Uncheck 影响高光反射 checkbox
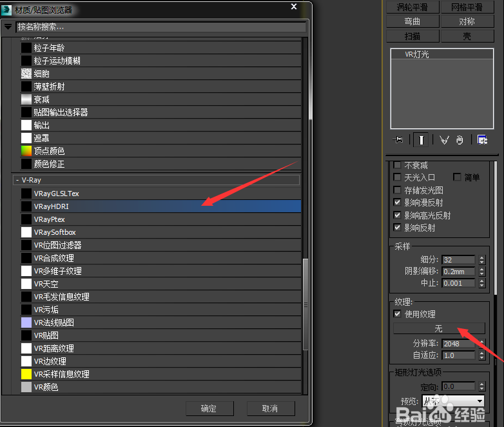This screenshot has height=427, width=504. [397, 215]
